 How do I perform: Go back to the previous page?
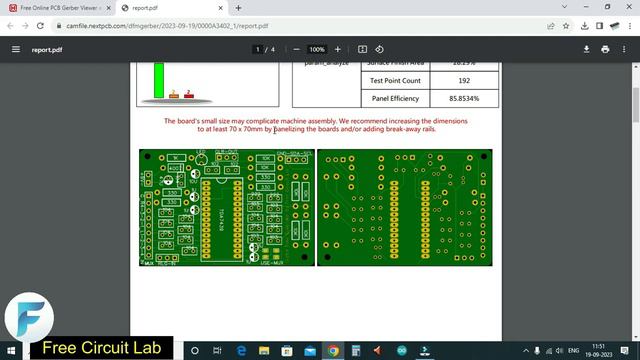[x=10, y=26]
